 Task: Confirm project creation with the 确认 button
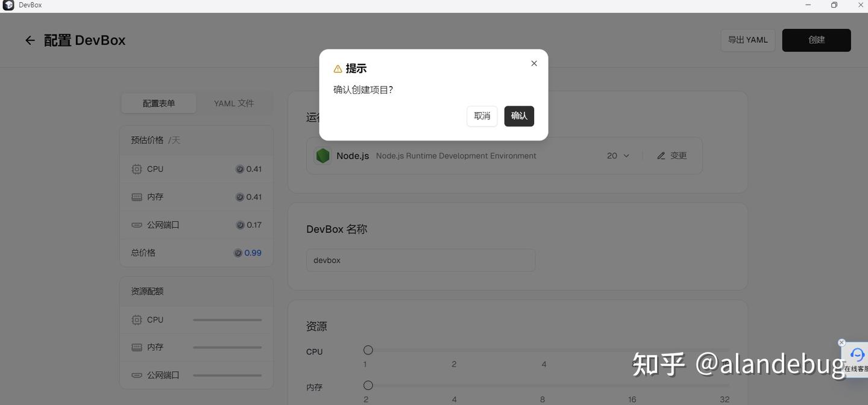coord(518,116)
